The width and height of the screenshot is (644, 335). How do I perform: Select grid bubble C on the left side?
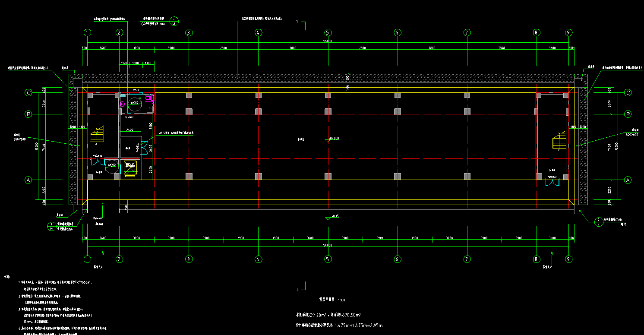click(28, 93)
